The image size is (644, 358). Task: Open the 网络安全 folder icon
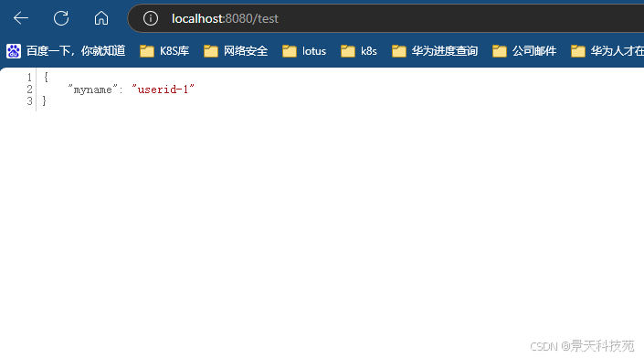[x=211, y=51]
